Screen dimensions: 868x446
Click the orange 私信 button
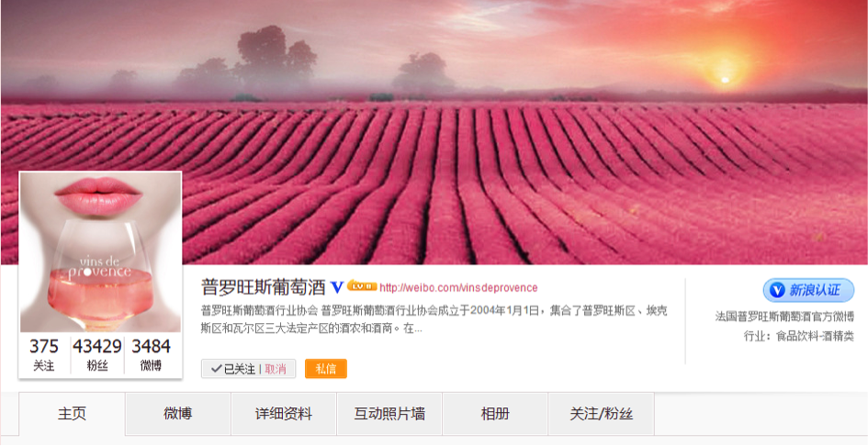[326, 369]
